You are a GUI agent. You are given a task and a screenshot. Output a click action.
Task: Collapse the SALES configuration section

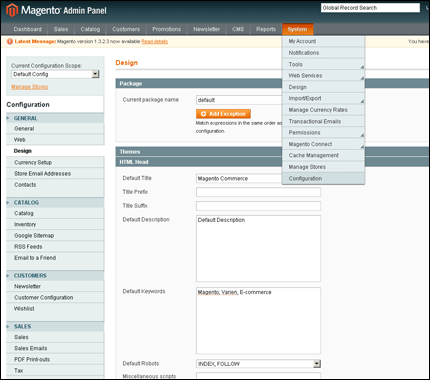pos(55,326)
